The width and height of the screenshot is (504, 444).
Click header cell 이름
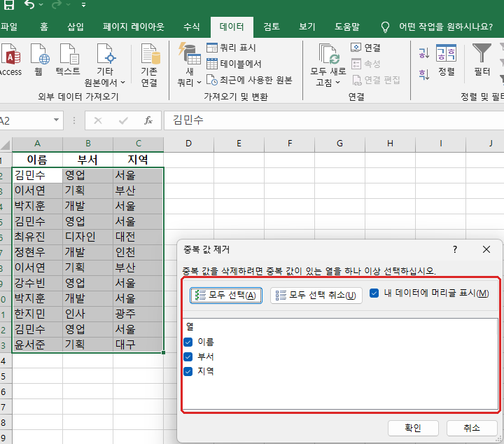pos(37,160)
